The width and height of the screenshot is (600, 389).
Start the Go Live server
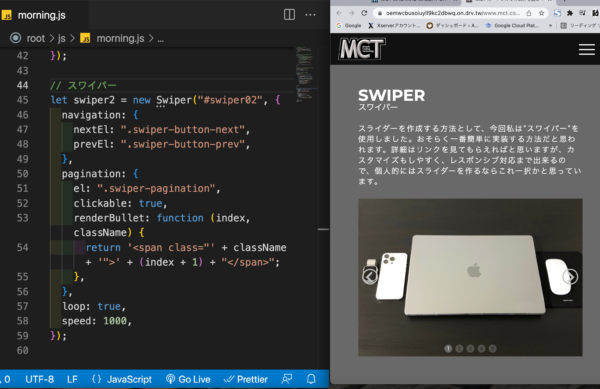[x=188, y=379]
